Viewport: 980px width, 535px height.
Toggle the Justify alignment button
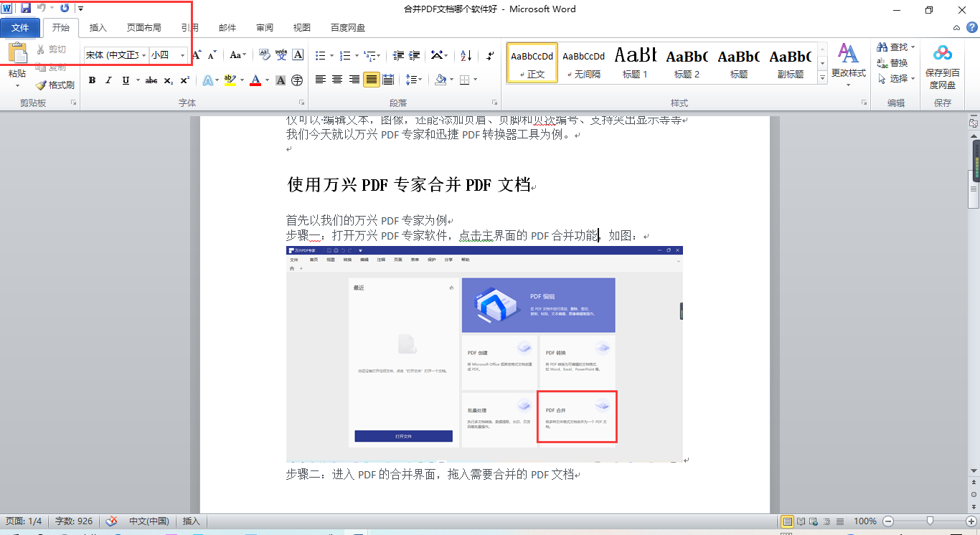(371, 80)
